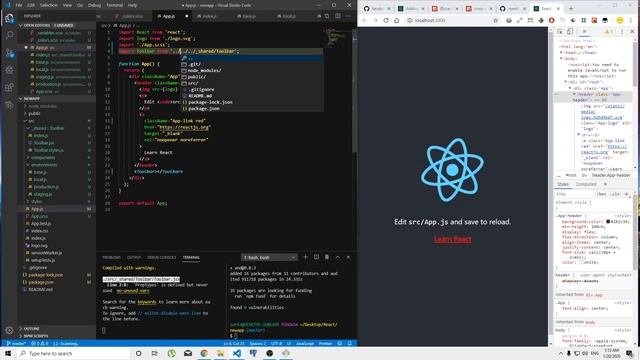This screenshot has height=360, width=640.
Task: Click the split editor icon in editor title bar
Action: coord(338,16)
